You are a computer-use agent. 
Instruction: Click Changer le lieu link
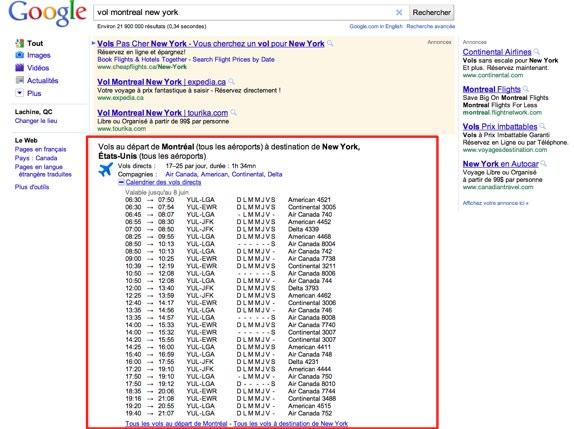coord(36,121)
